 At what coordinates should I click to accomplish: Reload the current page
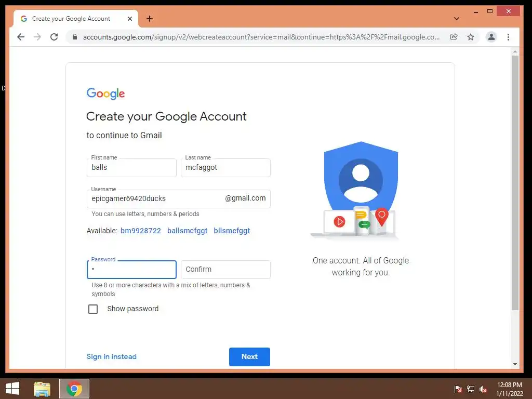[x=54, y=37]
